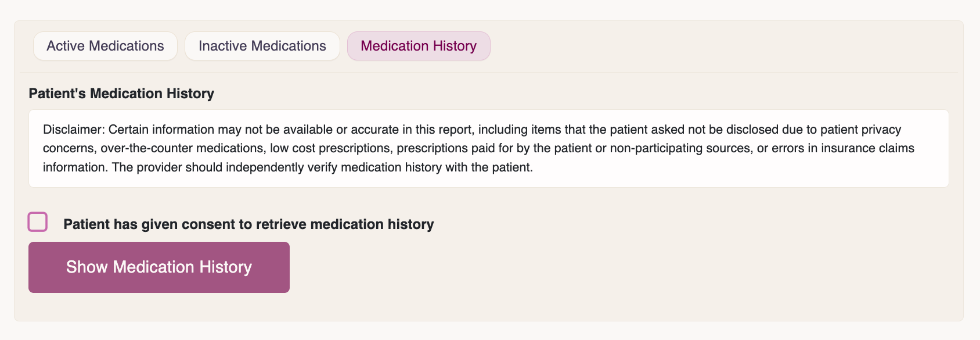
Task: Switch to the Active Medications tab
Action: 105,46
